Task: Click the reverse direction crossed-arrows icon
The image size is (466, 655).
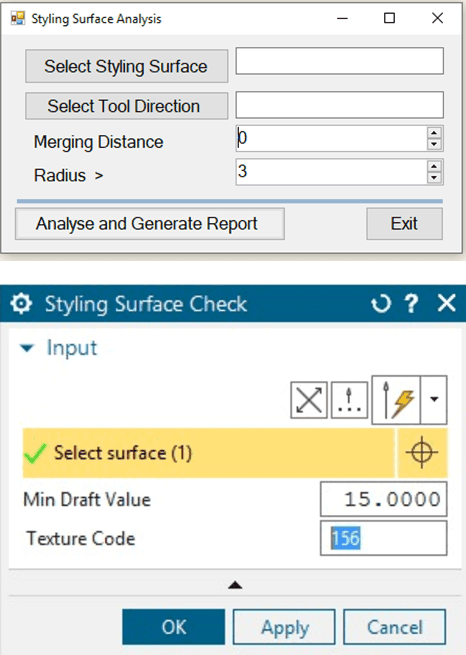Action: pos(309,400)
